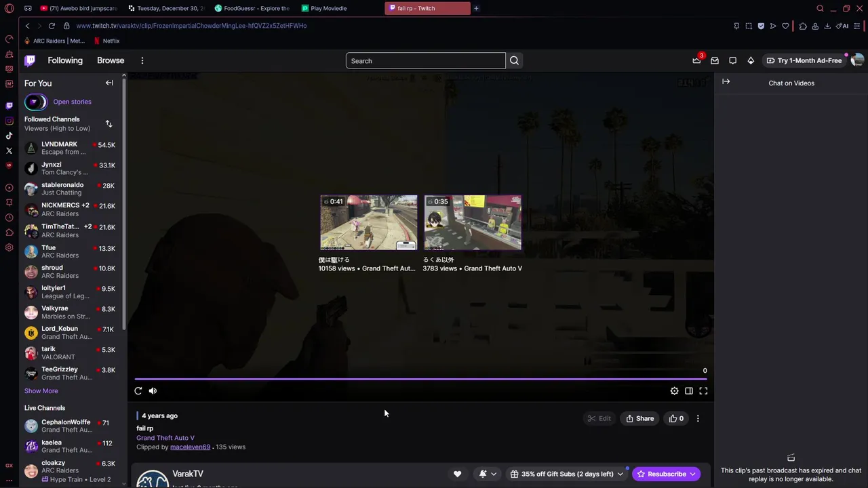Screen dimensions: 868x488
Task: Open Twitch whispers chat icon
Action: (732, 60)
